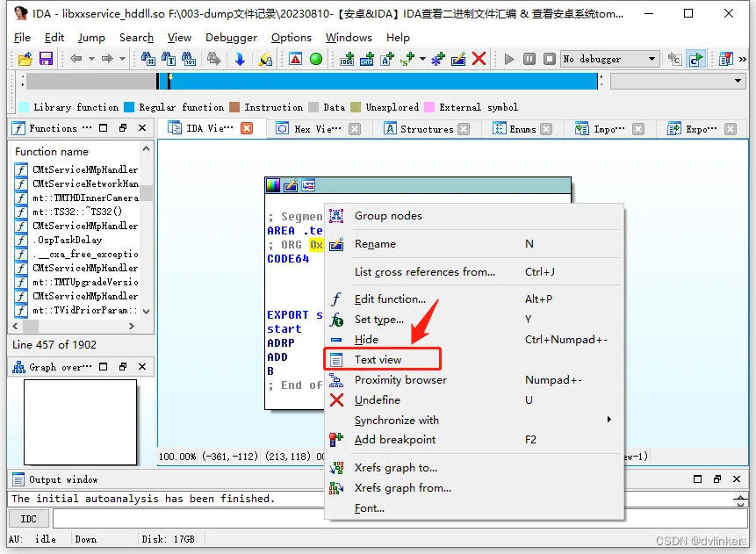Choose List cross references from in context menu

[x=425, y=272]
